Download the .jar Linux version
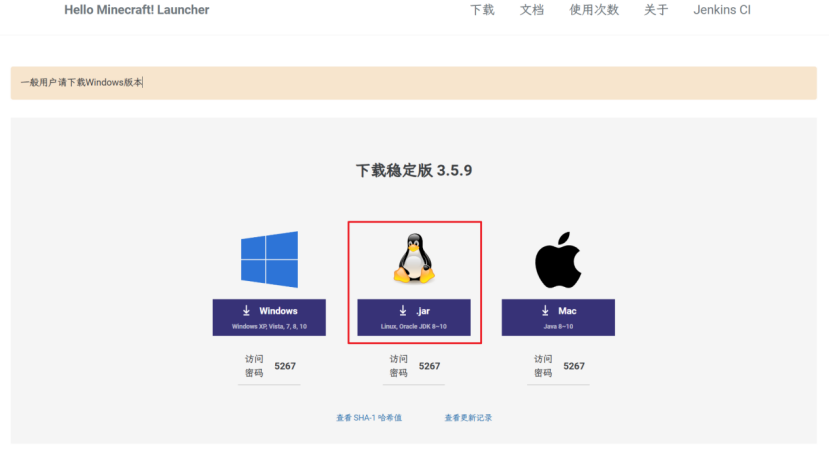829x454 pixels. [x=414, y=317]
